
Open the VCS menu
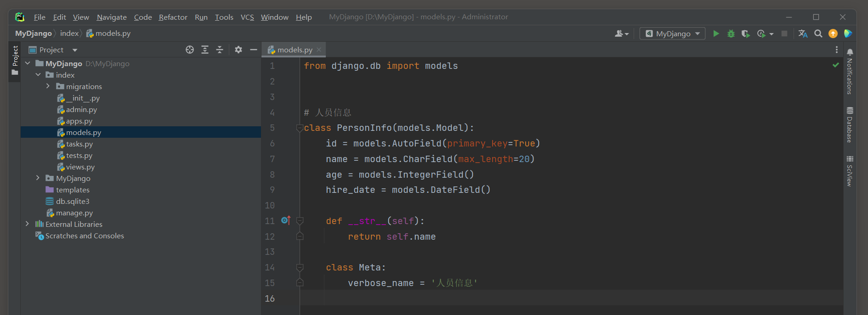(x=247, y=17)
